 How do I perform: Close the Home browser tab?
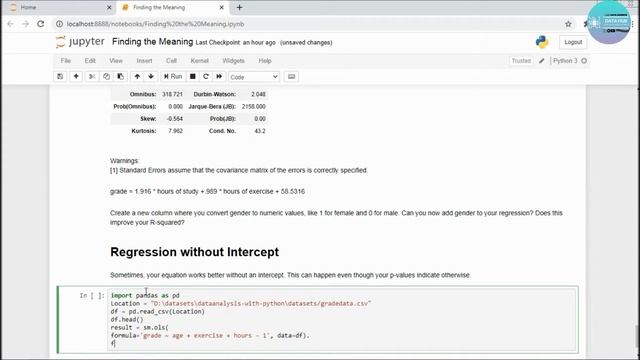tap(109, 7)
